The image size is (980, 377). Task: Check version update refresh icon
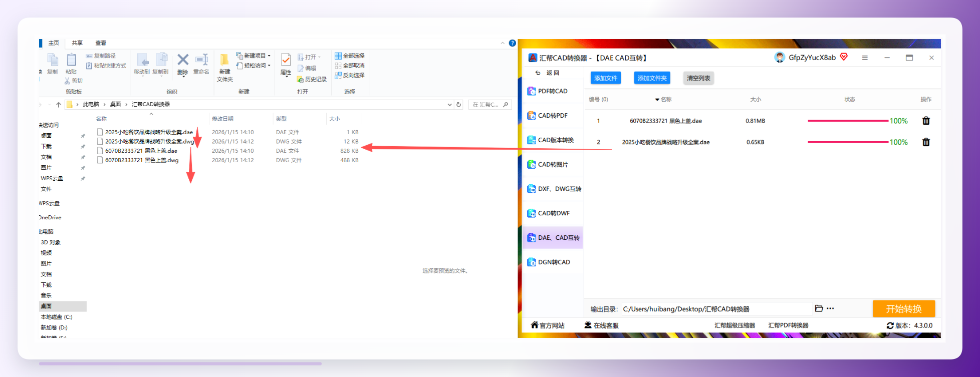(890, 325)
